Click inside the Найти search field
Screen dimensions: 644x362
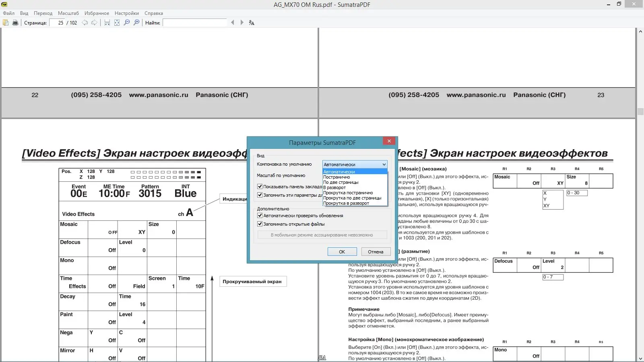tap(195, 23)
